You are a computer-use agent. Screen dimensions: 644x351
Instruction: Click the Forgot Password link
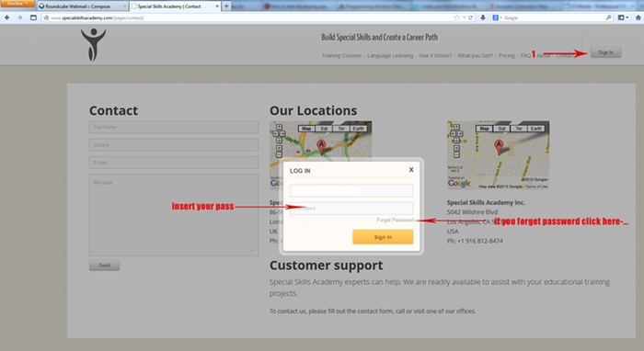coord(395,221)
